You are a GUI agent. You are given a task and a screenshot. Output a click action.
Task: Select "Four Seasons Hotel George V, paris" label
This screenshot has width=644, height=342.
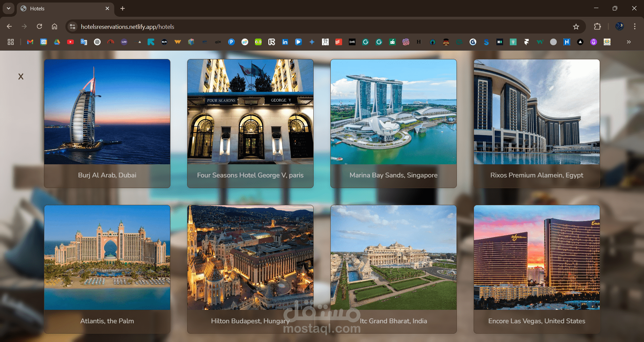tap(250, 175)
